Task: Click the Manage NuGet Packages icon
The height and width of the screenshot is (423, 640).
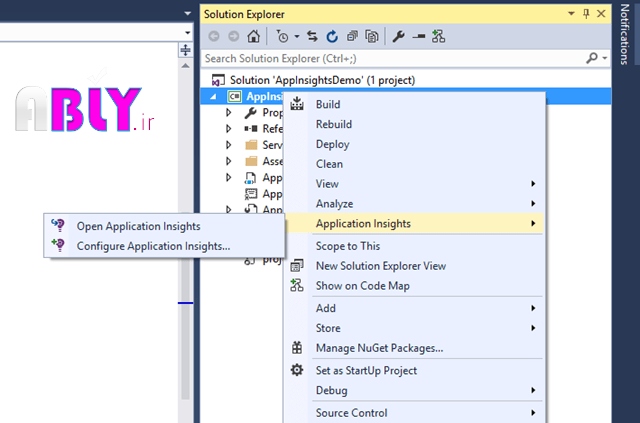Action: pyautogui.click(x=297, y=347)
